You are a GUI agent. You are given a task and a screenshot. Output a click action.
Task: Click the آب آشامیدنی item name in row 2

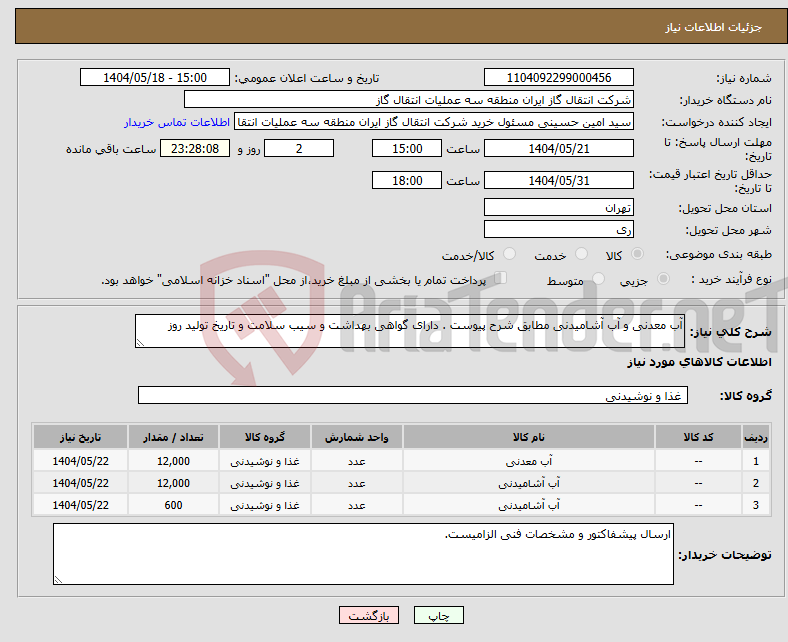[529, 483]
